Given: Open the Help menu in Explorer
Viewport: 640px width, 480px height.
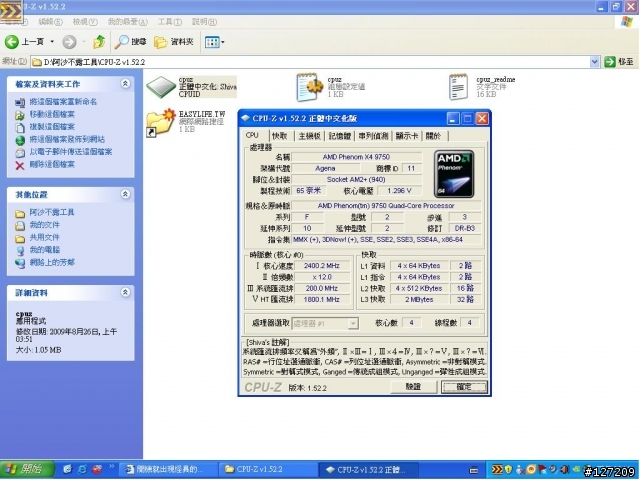Looking at the screenshot, I should (x=204, y=22).
